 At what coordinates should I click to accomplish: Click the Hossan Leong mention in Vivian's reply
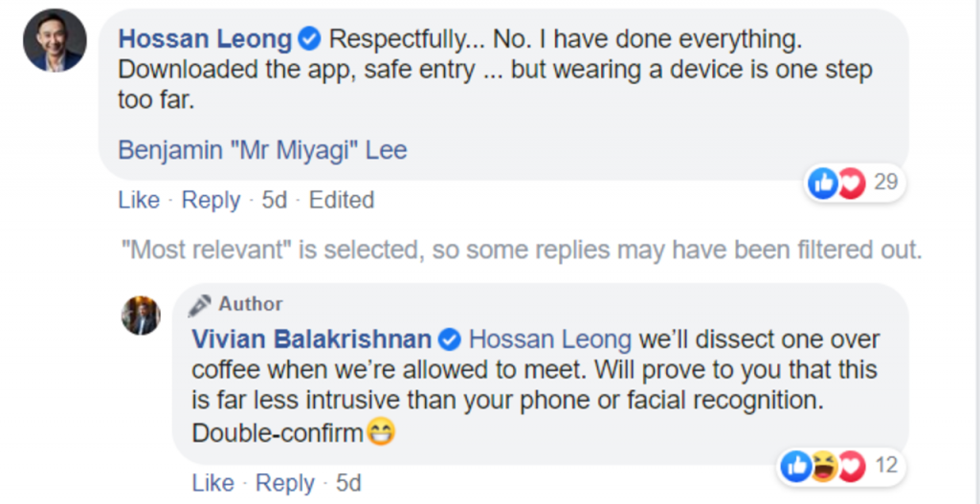click(550, 340)
